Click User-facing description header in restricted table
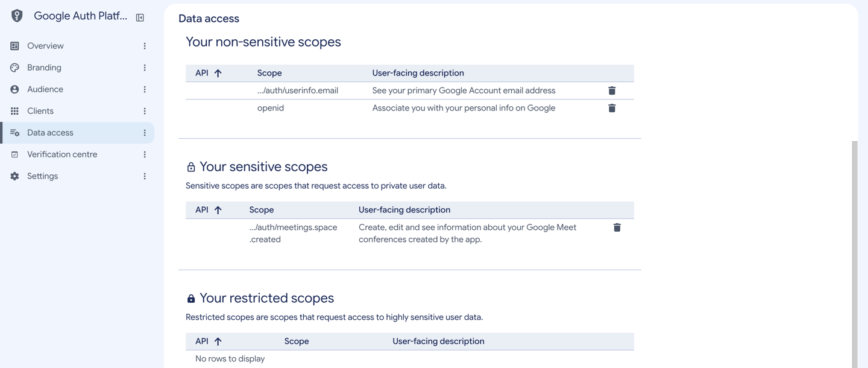This screenshot has width=868, height=368. pyautogui.click(x=438, y=341)
